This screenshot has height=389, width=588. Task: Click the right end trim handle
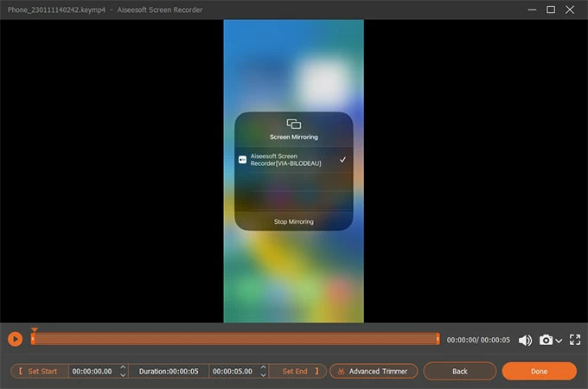coord(438,340)
